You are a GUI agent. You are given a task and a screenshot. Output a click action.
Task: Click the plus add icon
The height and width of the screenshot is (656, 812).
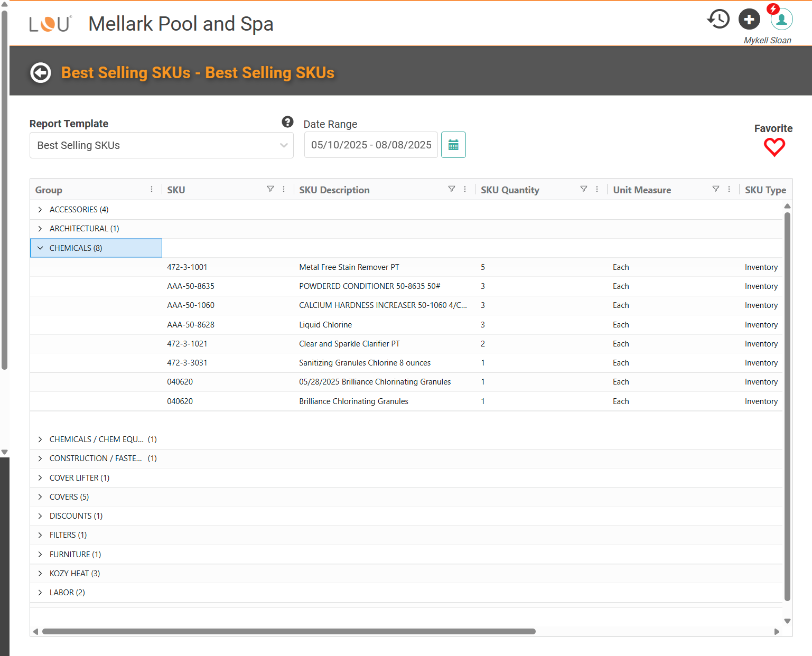749,20
